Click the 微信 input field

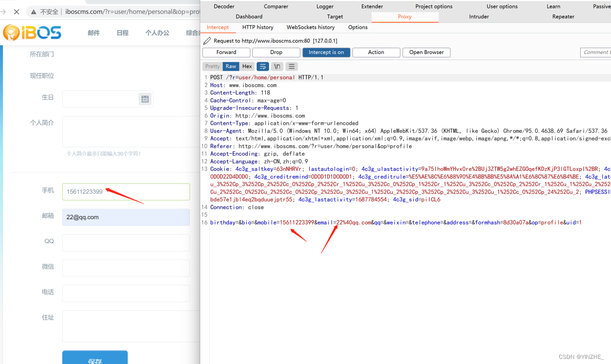coord(126,268)
